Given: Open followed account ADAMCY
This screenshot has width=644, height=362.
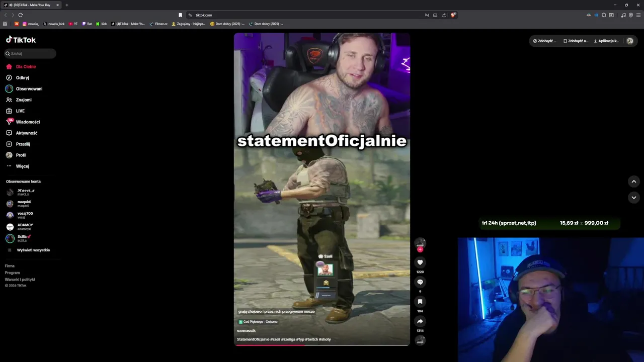Looking at the screenshot, I should point(20,227).
